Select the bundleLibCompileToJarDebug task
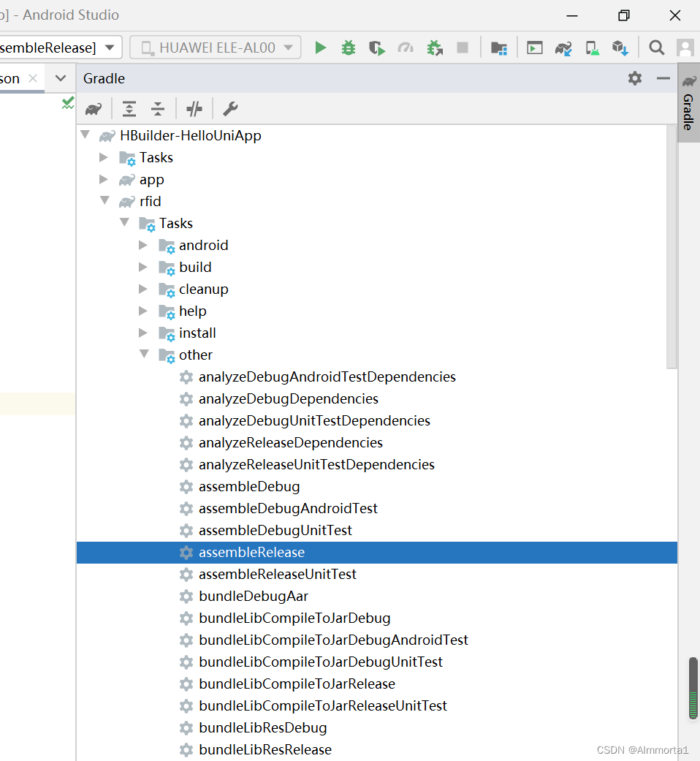This screenshot has height=761, width=700. click(x=295, y=618)
